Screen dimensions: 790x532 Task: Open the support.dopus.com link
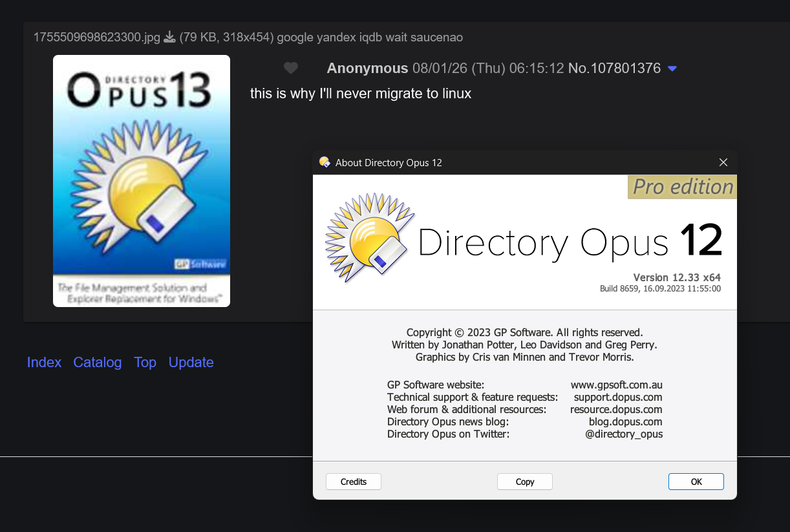(x=618, y=397)
